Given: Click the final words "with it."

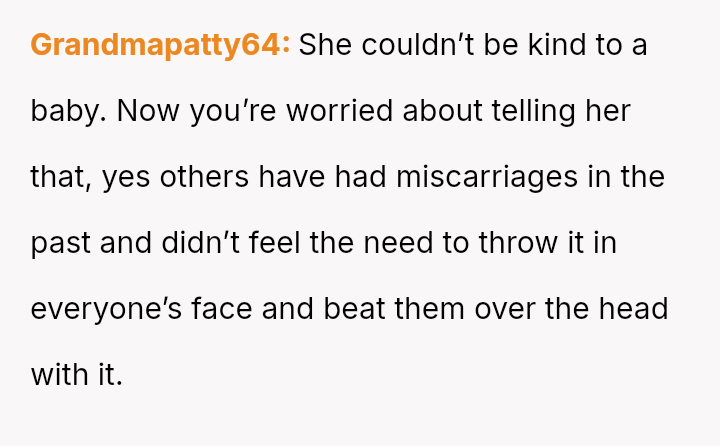Looking at the screenshot, I should coord(76,375).
